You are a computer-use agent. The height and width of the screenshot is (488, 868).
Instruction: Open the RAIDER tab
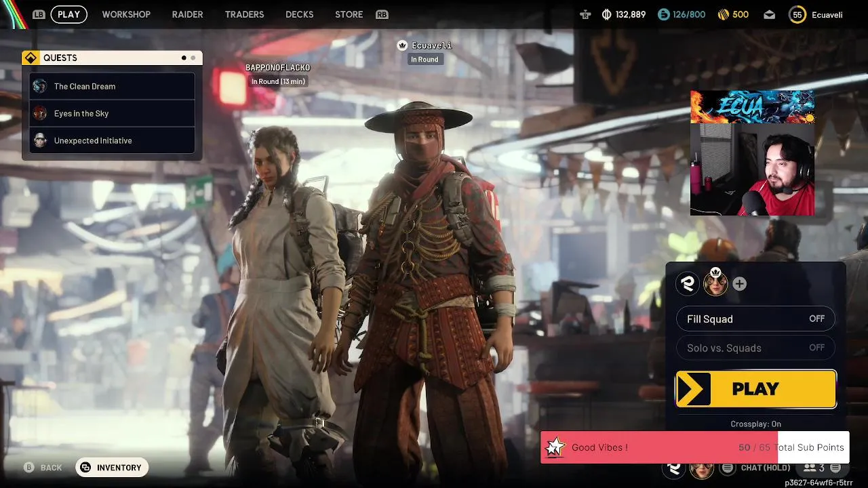click(188, 14)
